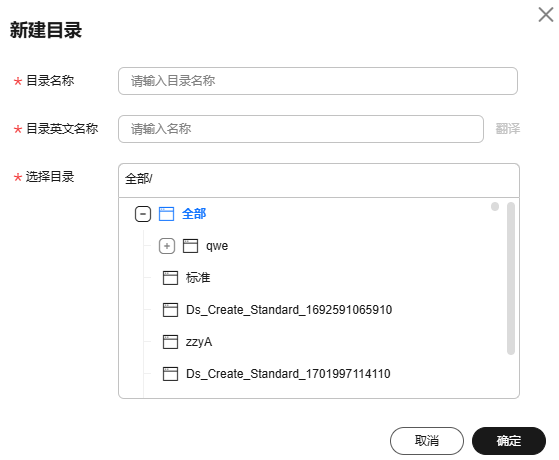Image resolution: width=559 pixels, height=460 pixels.
Task: Click the folder icon beside 标准
Action: coord(170,278)
